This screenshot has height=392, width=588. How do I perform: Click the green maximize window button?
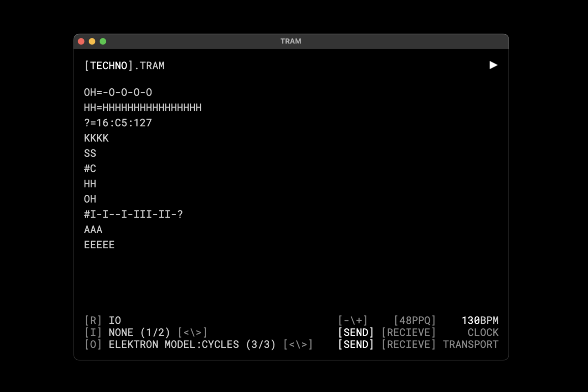(103, 41)
